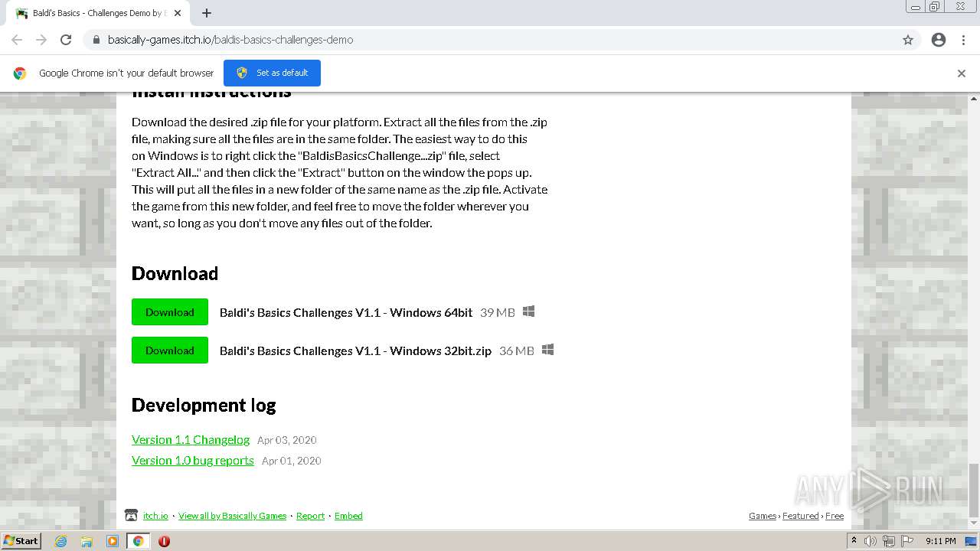Click the Windows icon beside 32bit download
The width and height of the screenshot is (980, 551).
547,350
